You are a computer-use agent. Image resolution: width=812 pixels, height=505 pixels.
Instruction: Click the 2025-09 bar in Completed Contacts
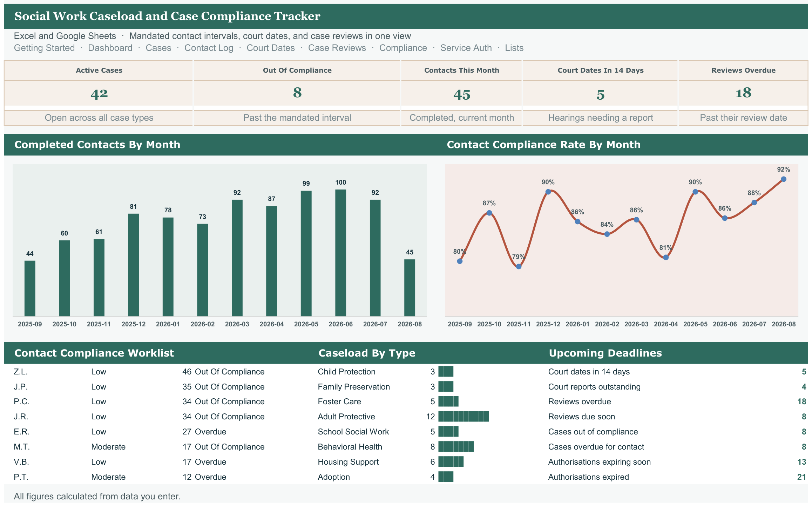click(x=30, y=288)
